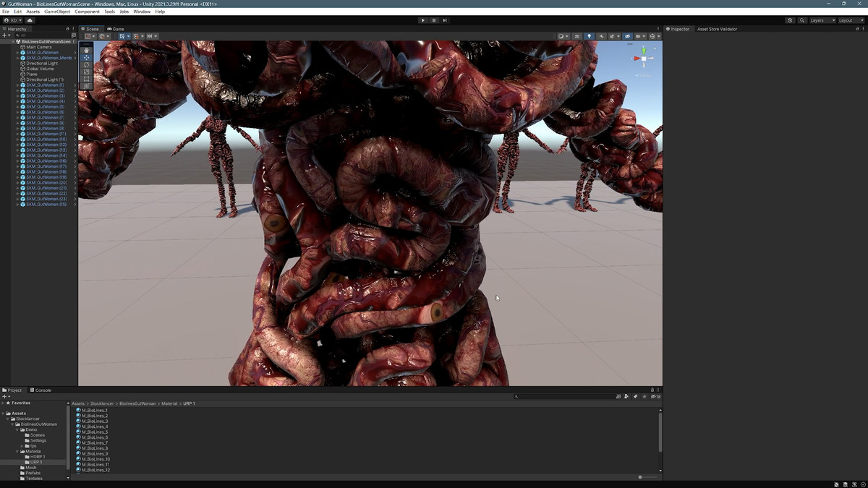
Task: Toggle scene lighting bulb button
Action: [589, 36]
